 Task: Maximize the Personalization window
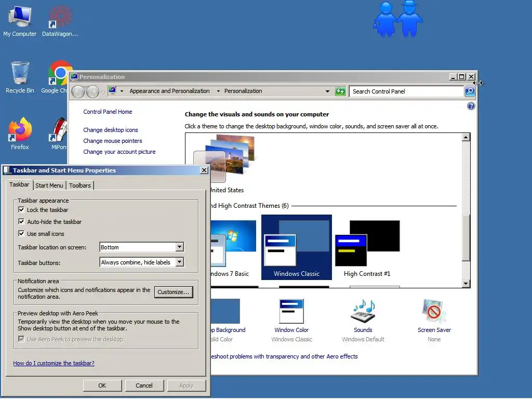click(461, 77)
